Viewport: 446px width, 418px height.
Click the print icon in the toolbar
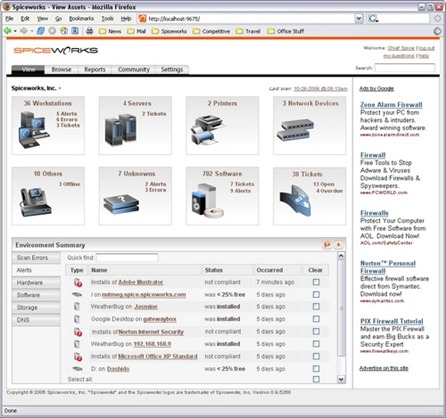click(89, 31)
